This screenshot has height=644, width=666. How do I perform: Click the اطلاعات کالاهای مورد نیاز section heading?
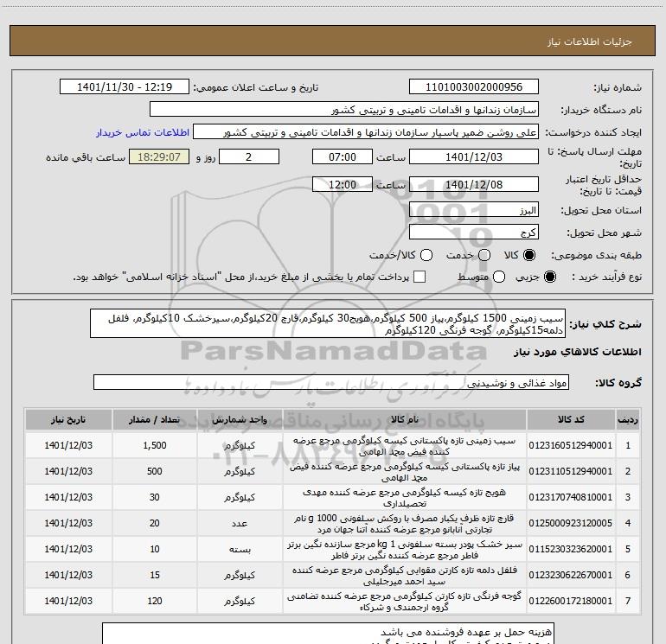tap(577, 352)
